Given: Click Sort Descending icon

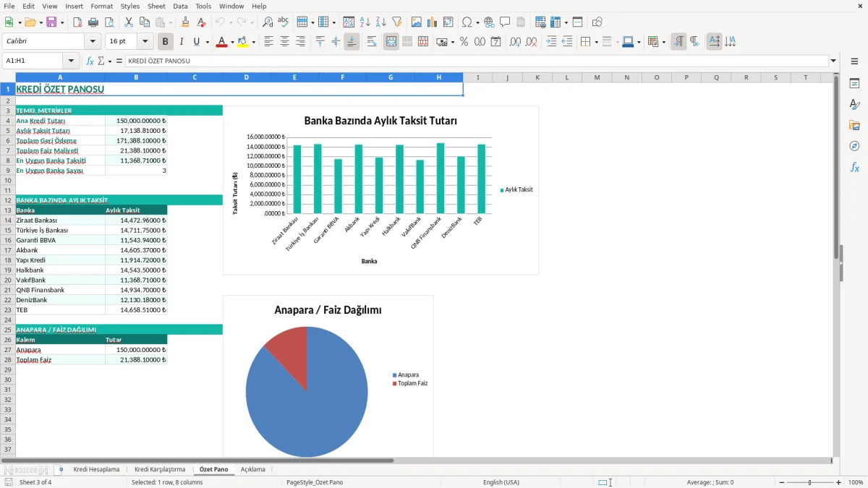Looking at the screenshot, I should point(380,22).
